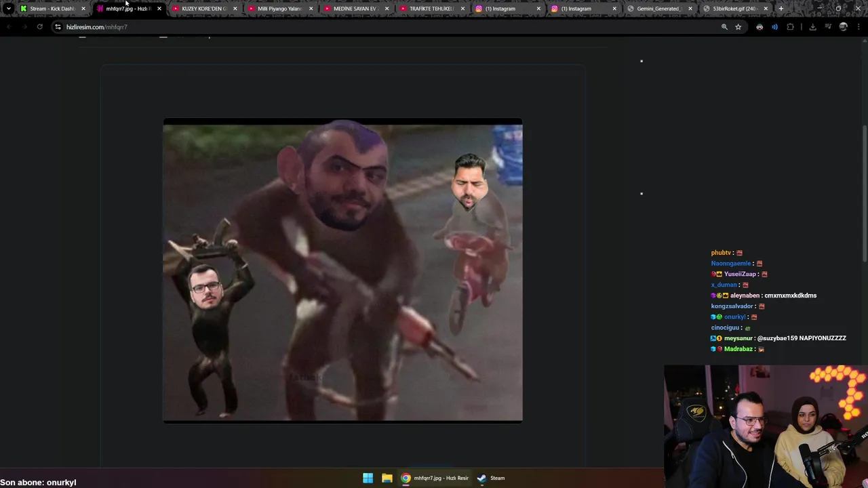This screenshot has height=488, width=868.
Task: Open the browser Downloads icon
Action: point(812,27)
